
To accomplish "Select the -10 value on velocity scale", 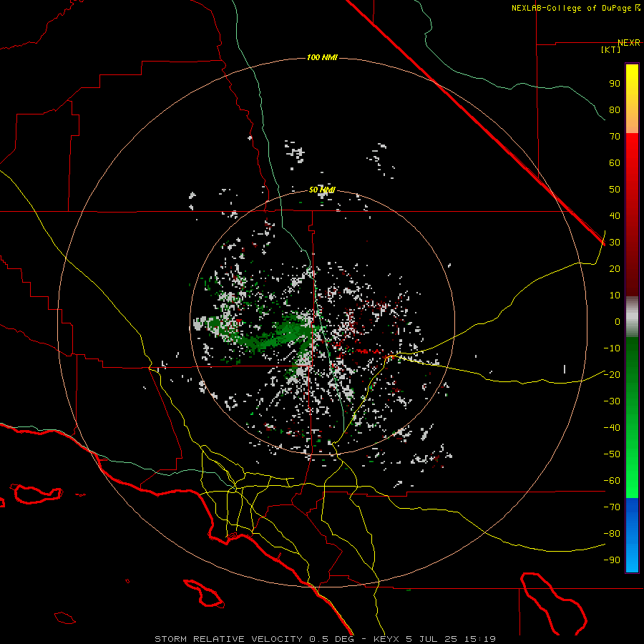I will point(612,348).
